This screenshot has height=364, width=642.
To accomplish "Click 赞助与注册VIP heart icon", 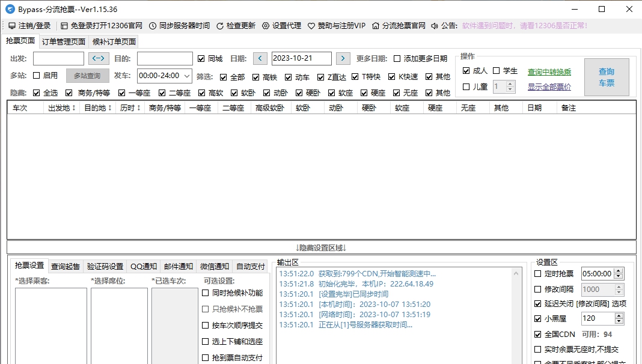I will [311, 26].
